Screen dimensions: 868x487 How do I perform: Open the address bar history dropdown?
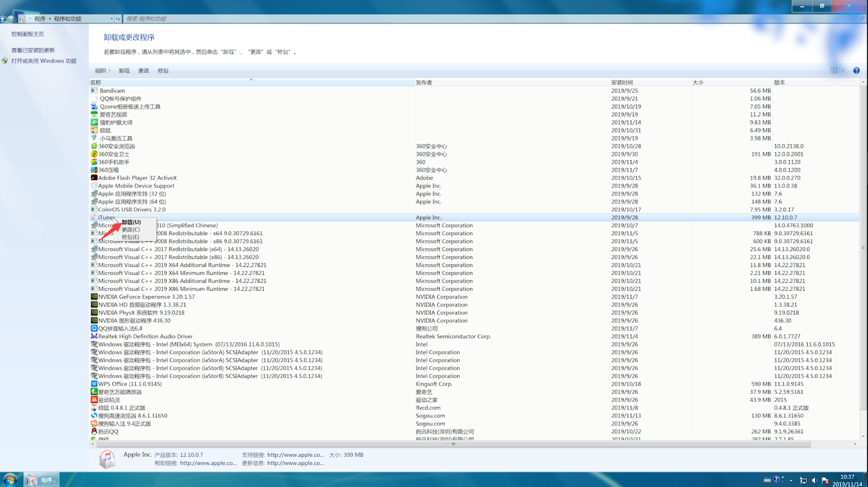[112, 19]
